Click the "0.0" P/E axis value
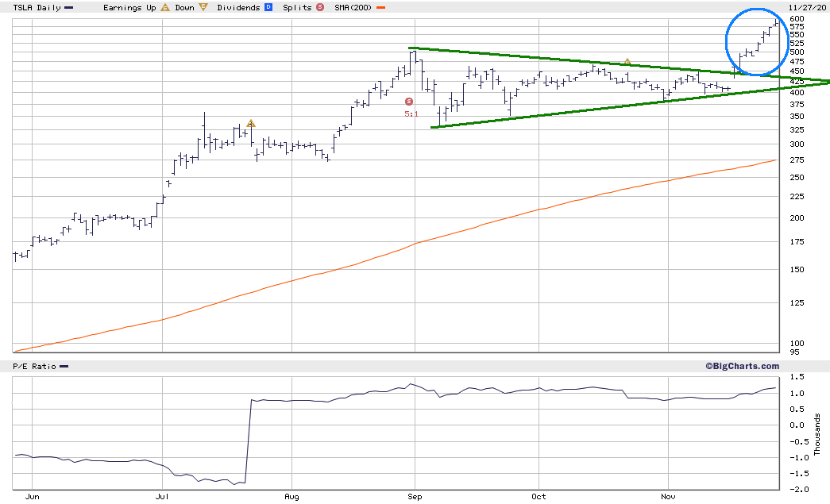The width and height of the screenshot is (830, 504). (x=797, y=425)
